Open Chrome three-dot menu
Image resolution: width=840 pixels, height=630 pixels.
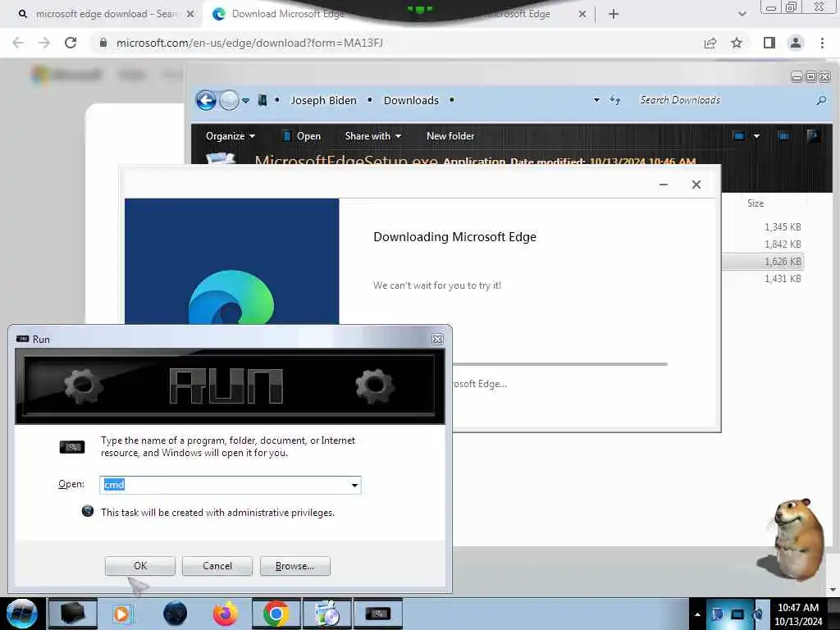click(x=822, y=43)
